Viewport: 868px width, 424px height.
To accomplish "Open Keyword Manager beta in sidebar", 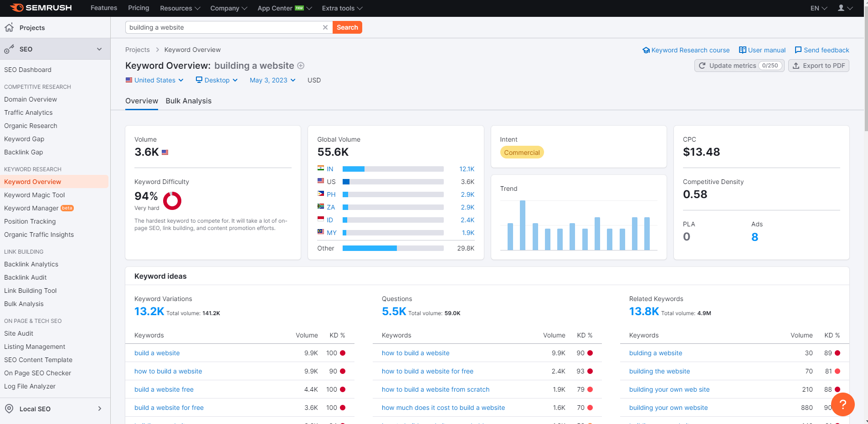I will click(x=39, y=208).
